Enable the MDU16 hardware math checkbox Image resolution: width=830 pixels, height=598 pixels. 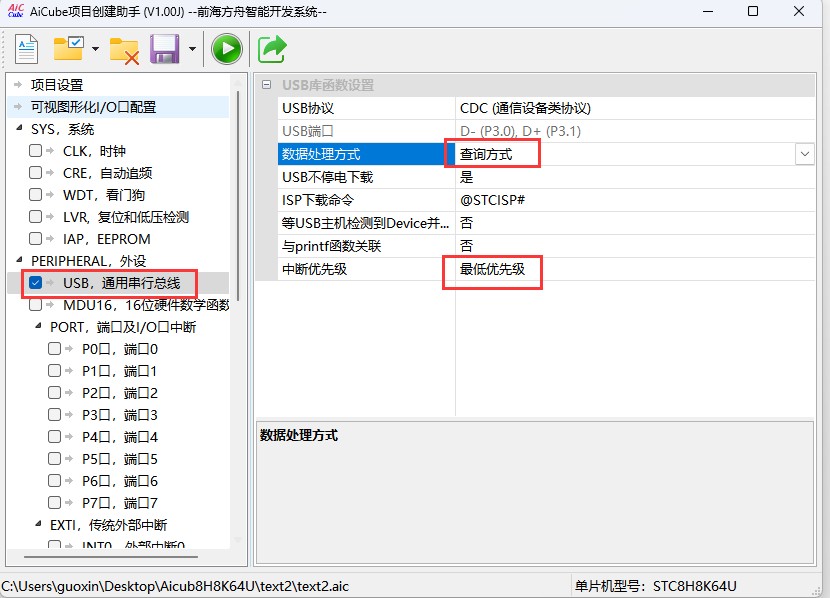coord(35,305)
